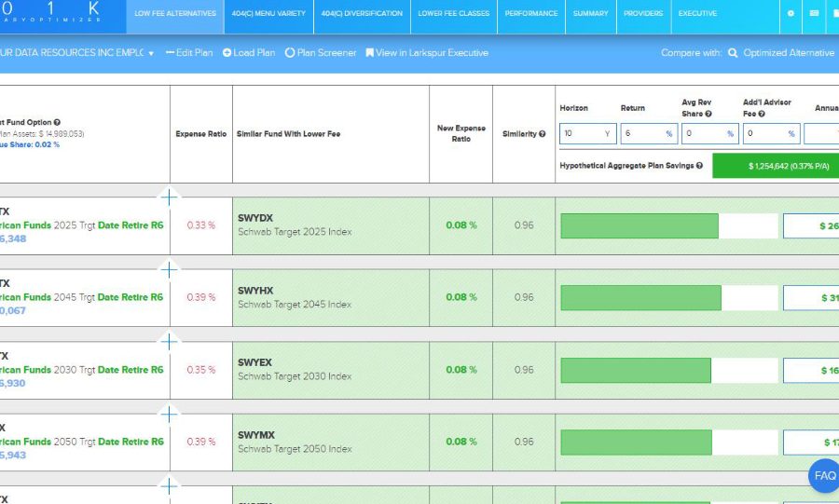Expand plus icon above the SWYDX row
The width and height of the screenshot is (839, 504).
169,197
